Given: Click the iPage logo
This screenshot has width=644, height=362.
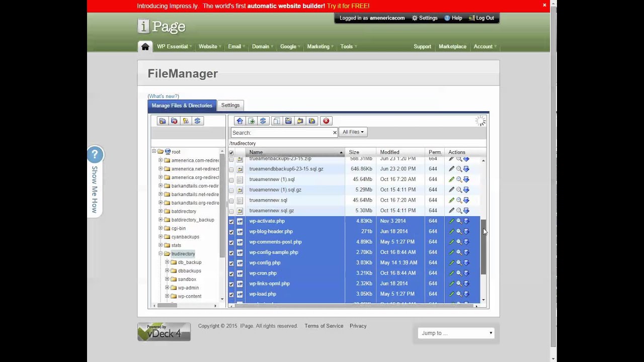Looking at the screenshot, I should coord(162,26).
